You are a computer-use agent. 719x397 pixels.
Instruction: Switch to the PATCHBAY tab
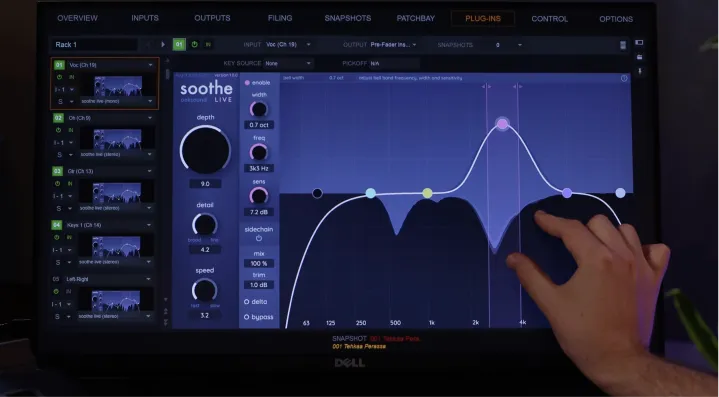[x=415, y=18]
